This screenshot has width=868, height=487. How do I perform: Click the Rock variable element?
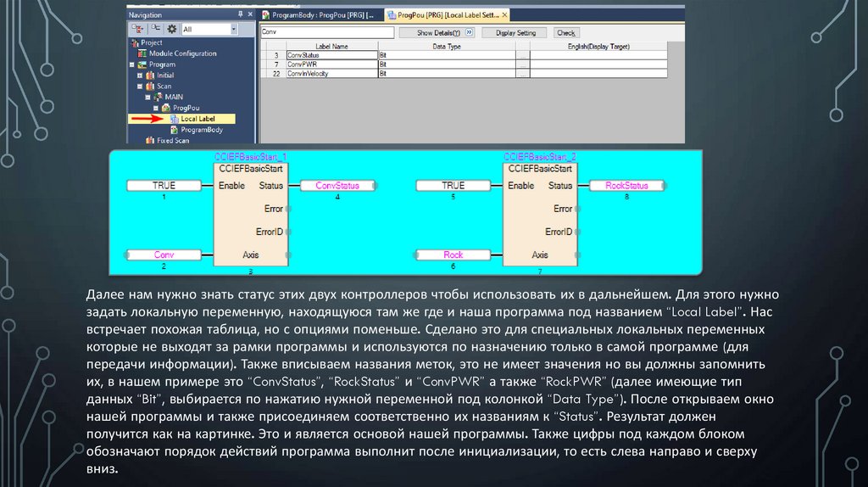coord(453,255)
